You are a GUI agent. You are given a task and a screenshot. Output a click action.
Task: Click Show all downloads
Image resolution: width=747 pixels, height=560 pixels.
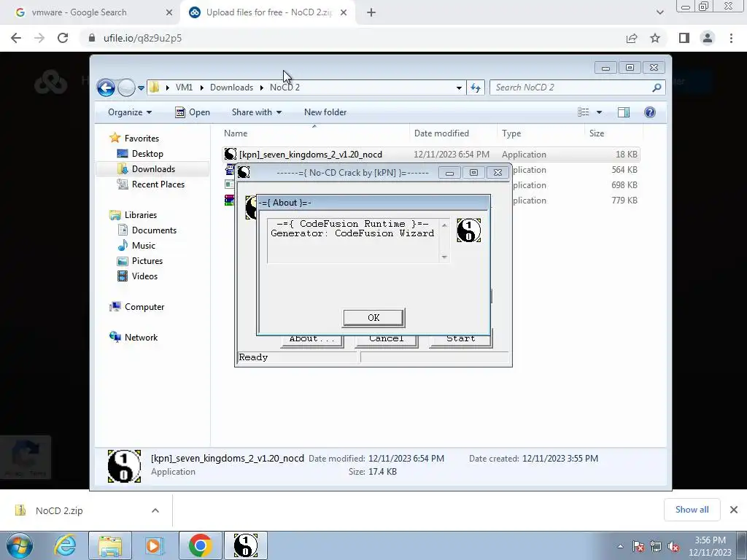click(692, 510)
